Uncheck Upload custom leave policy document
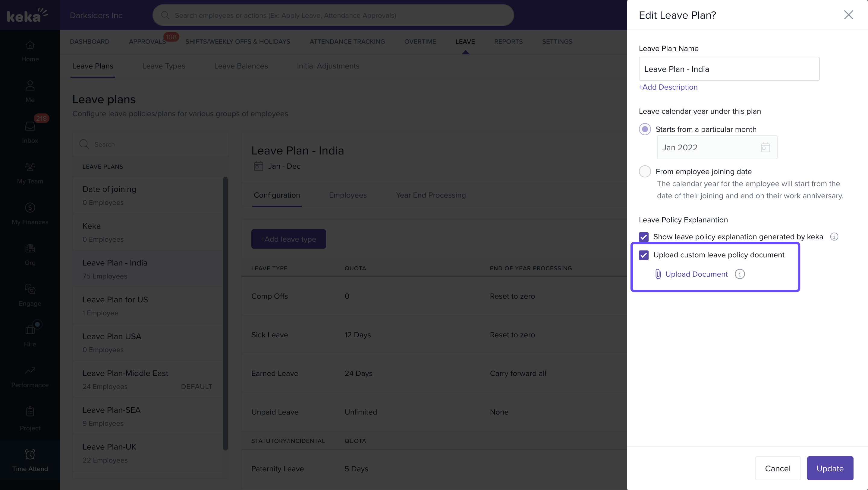The width and height of the screenshot is (868, 490). pos(643,255)
